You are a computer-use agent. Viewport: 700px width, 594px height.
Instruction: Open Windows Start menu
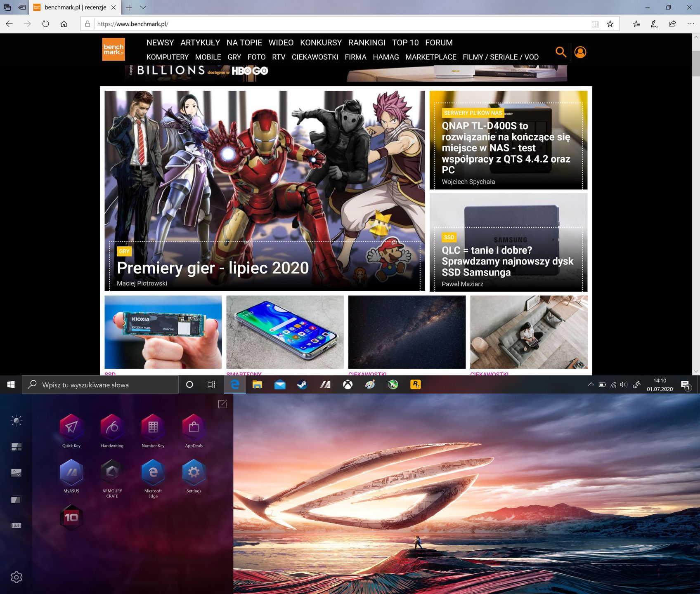[11, 384]
